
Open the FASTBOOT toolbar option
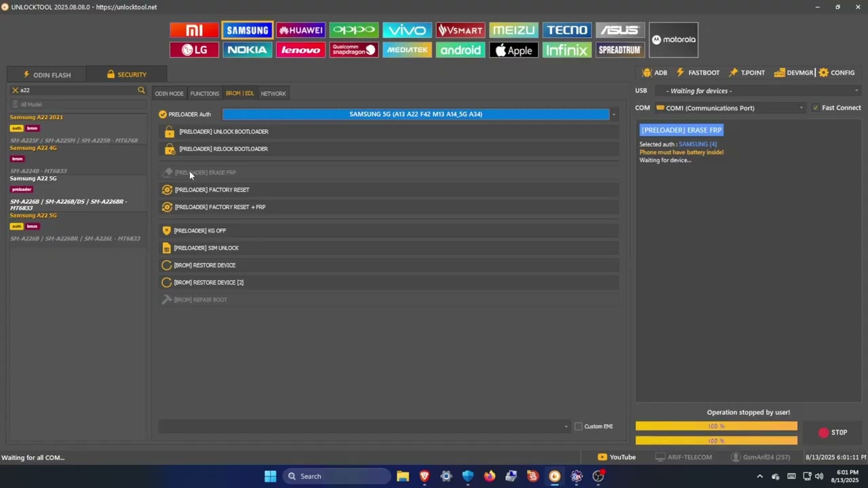click(698, 73)
